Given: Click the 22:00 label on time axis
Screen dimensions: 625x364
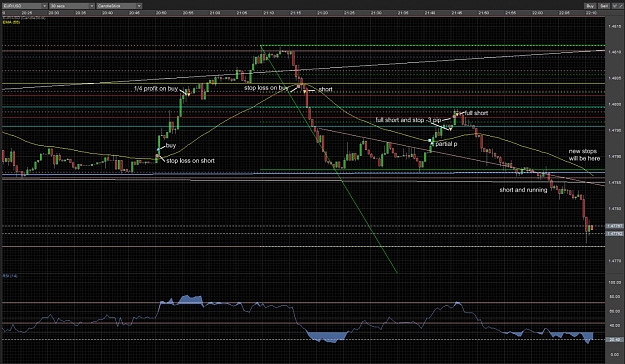Looking at the screenshot, I should [x=537, y=13].
